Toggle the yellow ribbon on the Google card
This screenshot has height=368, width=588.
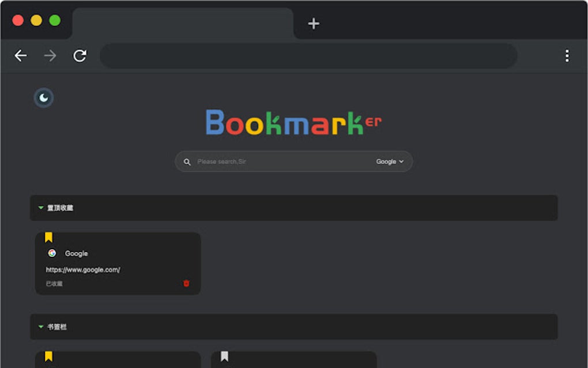coord(48,236)
